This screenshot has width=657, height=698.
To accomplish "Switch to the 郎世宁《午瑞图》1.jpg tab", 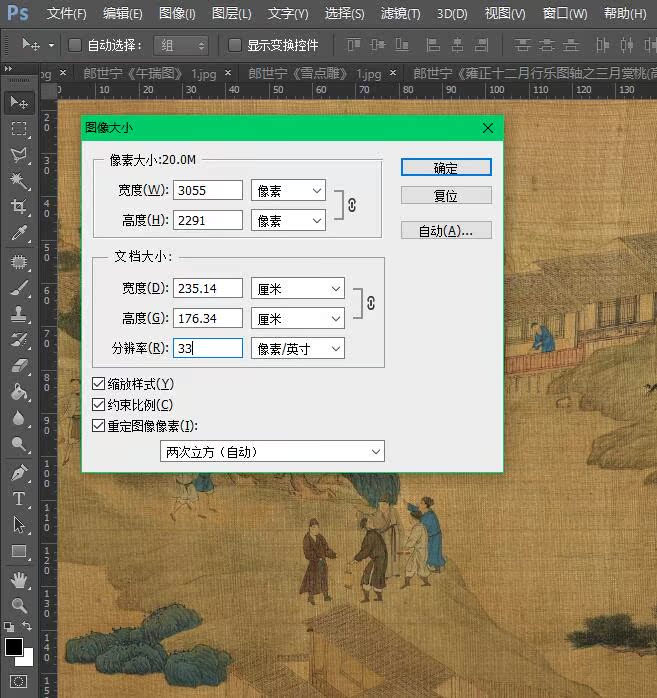I will click(x=150, y=73).
